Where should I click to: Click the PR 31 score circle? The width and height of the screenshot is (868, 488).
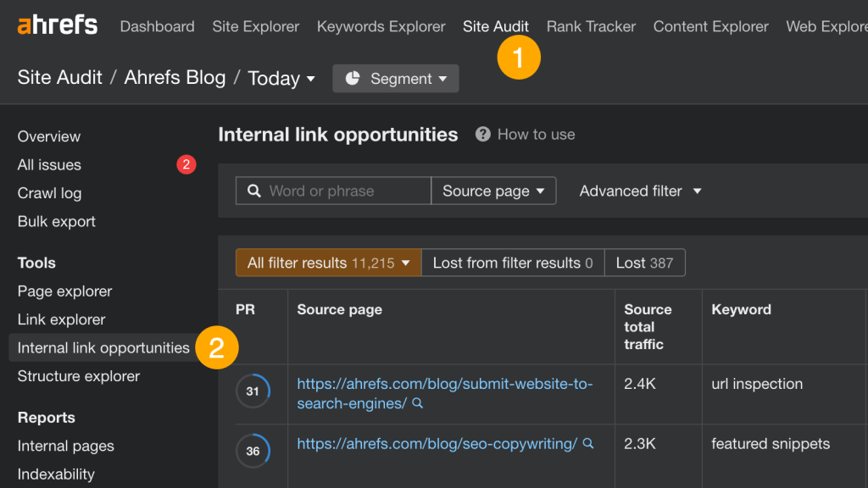tap(253, 391)
